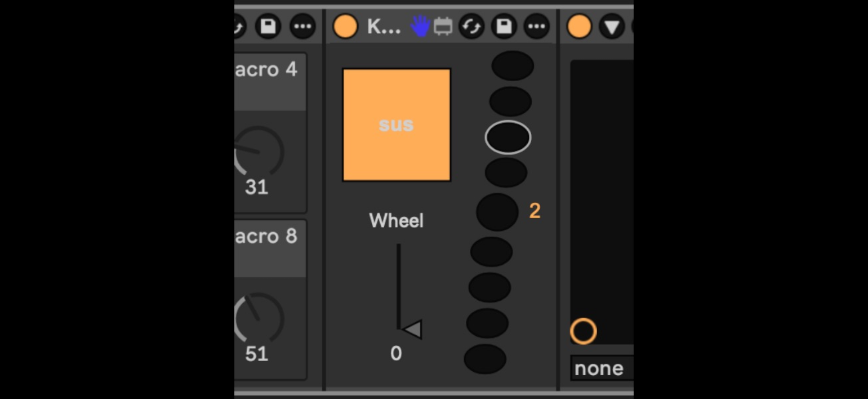Collapse the rightmost device using the triangle button
Screen dimensions: 868x399
coord(612,26)
